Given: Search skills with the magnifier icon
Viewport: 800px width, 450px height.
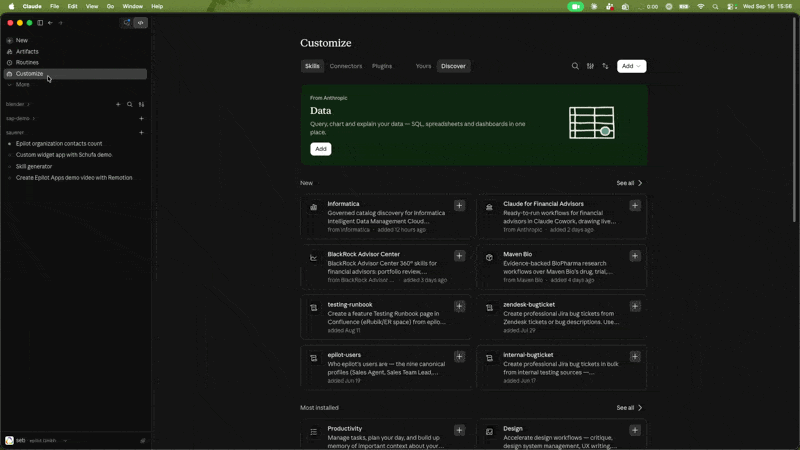Looking at the screenshot, I should (x=575, y=66).
